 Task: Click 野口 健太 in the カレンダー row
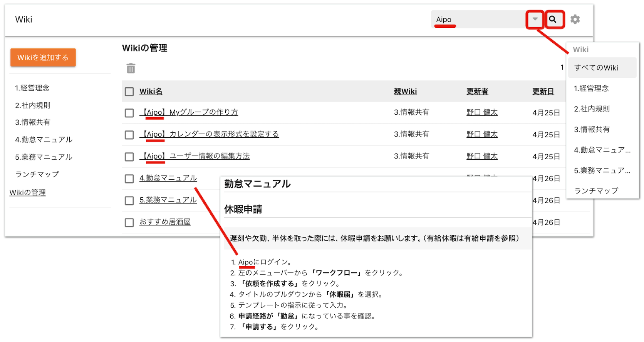[482, 134]
